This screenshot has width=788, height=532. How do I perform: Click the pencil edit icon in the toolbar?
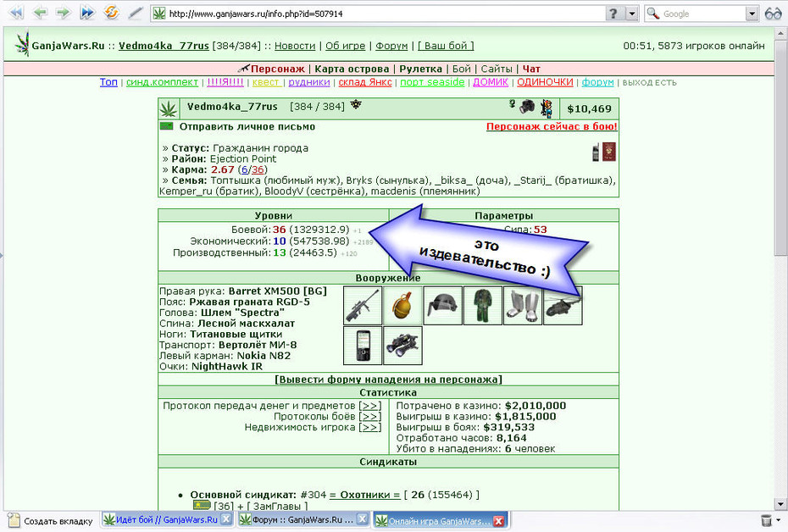point(135,13)
